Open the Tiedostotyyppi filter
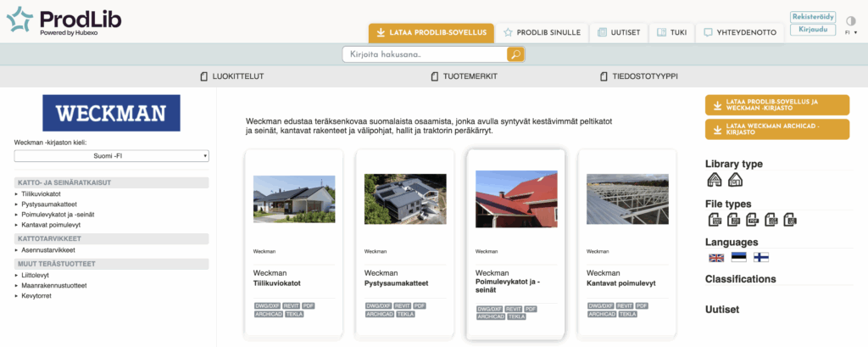 (x=639, y=76)
